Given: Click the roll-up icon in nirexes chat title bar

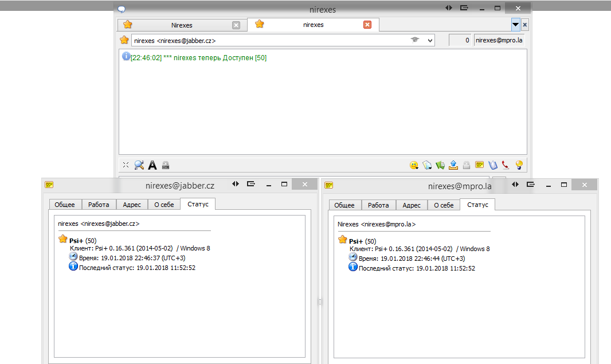Looking at the screenshot, I should [464, 8].
